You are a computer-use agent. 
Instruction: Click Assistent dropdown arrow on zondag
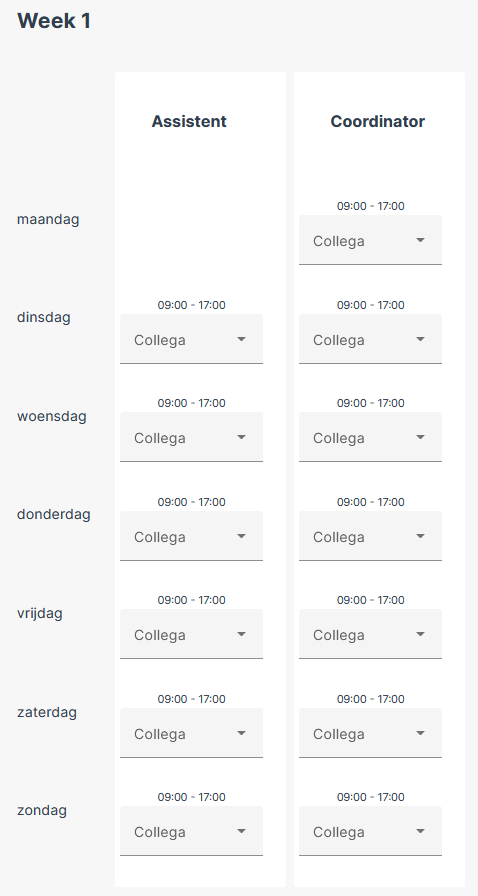241,831
